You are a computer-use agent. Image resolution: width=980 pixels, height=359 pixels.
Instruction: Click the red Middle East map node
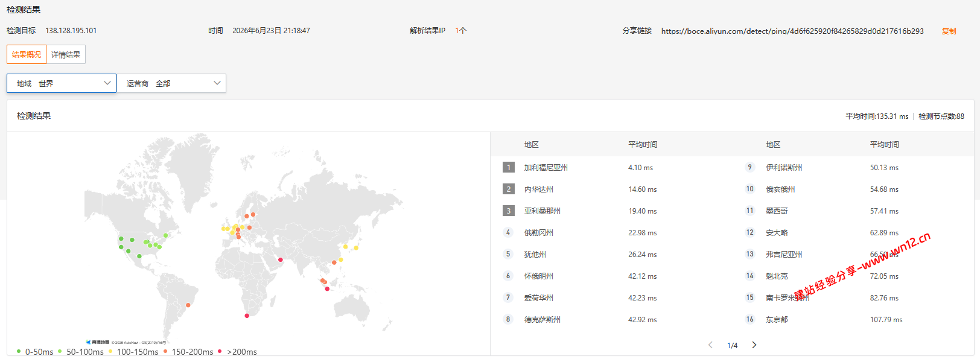[x=280, y=259]
